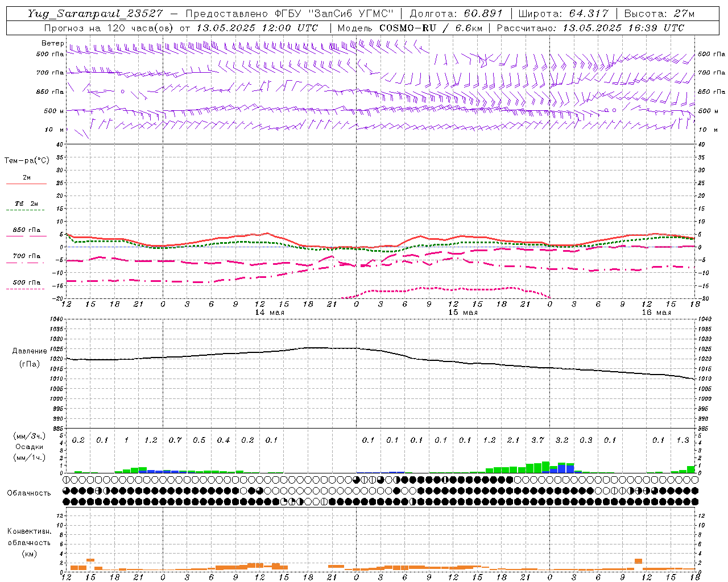This screenshot has height=582, width=728.
Task: Click the 1025 tick on the left pressure axis
Action: coord(57,349)
